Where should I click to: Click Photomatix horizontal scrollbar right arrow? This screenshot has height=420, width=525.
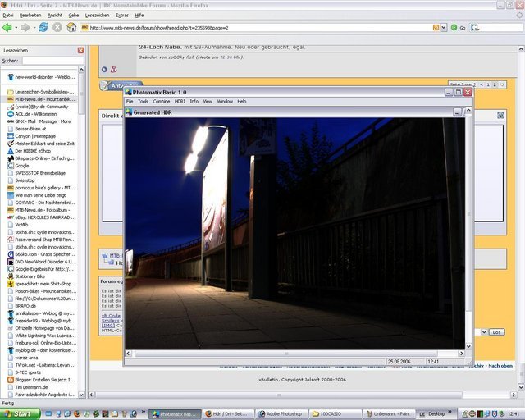tap(461, 353)
